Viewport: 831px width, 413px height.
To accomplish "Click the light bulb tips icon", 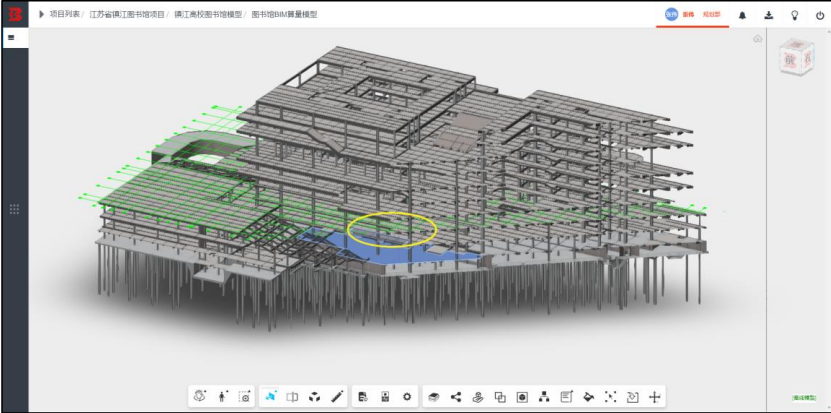I will coord(794,15).
